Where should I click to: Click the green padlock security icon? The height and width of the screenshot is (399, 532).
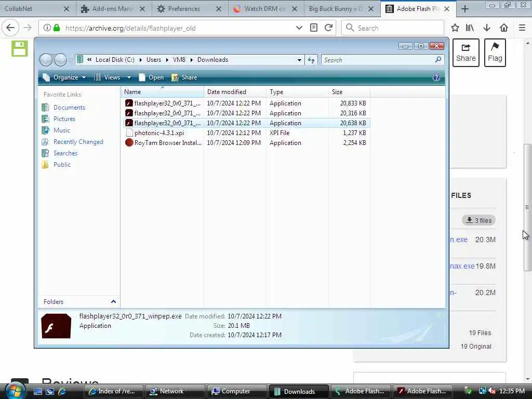(57, 28)
